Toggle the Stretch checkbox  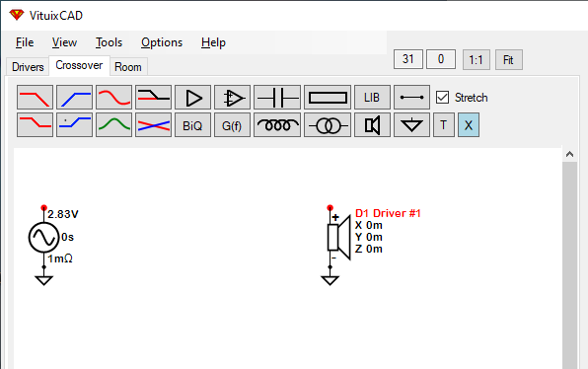click(x=443, y=98)
